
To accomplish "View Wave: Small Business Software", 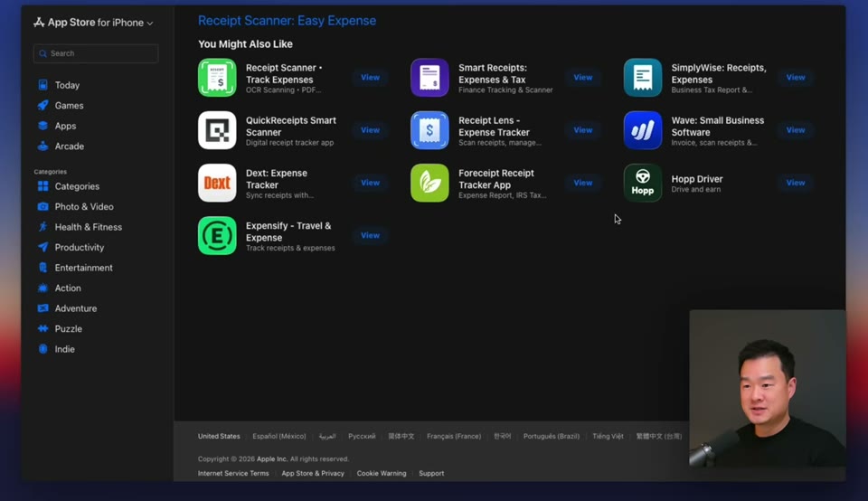I will click(796, 130).
